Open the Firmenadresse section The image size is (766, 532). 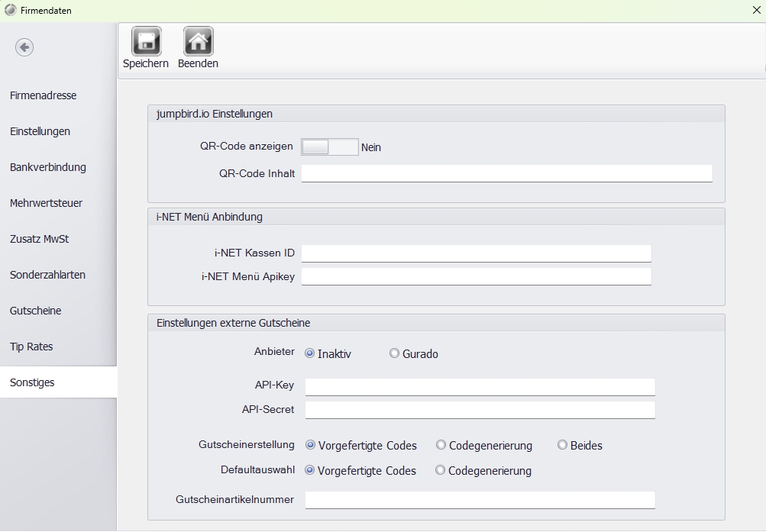pyautogui.click(x=44, y=95)
